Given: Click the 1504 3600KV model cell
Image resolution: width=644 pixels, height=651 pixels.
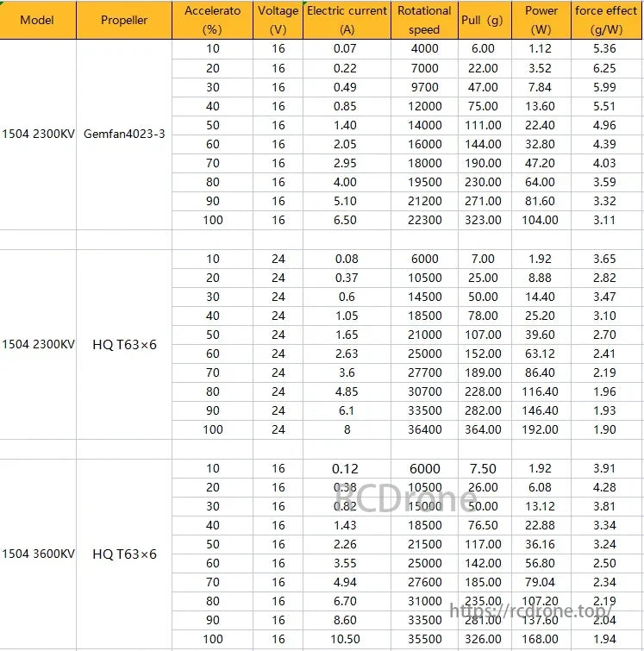Looking at the screenshot, I should click(x=38, y=554).
